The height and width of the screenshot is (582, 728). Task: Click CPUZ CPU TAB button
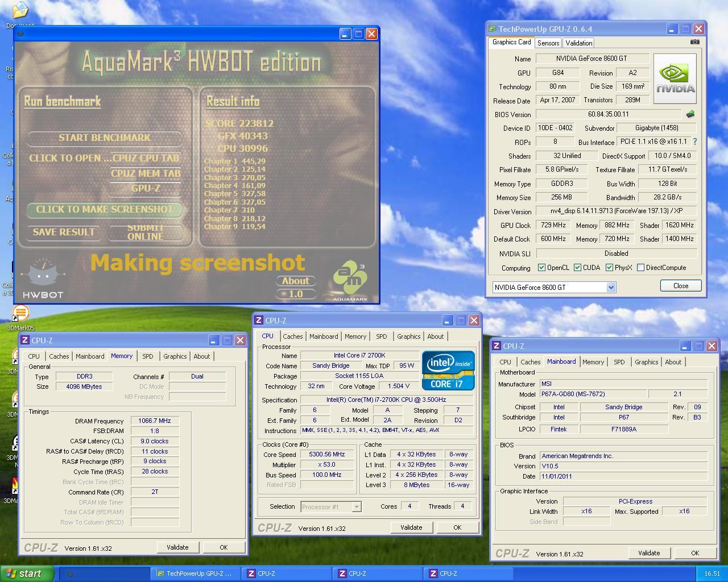point(146,159)
